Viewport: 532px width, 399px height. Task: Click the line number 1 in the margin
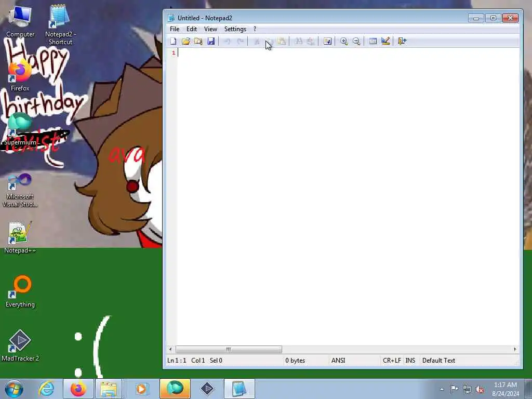(174, 53)
